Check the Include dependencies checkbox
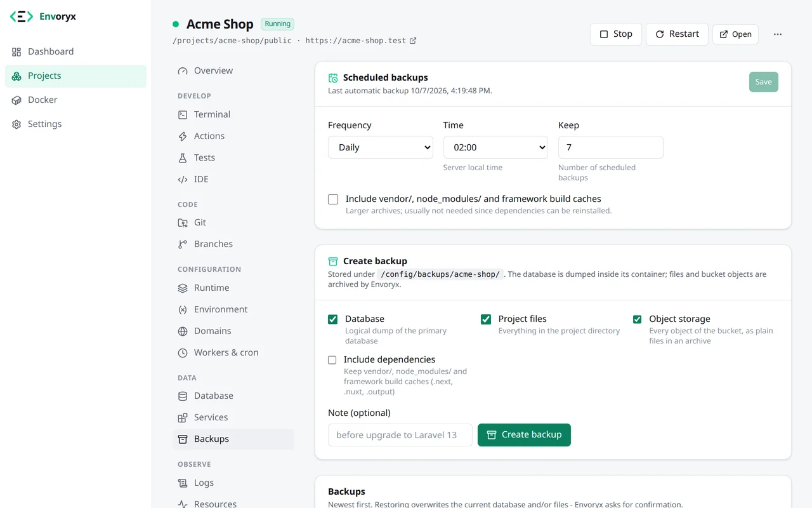The height and width of the screenshot is (508, 812). [332, 360]
